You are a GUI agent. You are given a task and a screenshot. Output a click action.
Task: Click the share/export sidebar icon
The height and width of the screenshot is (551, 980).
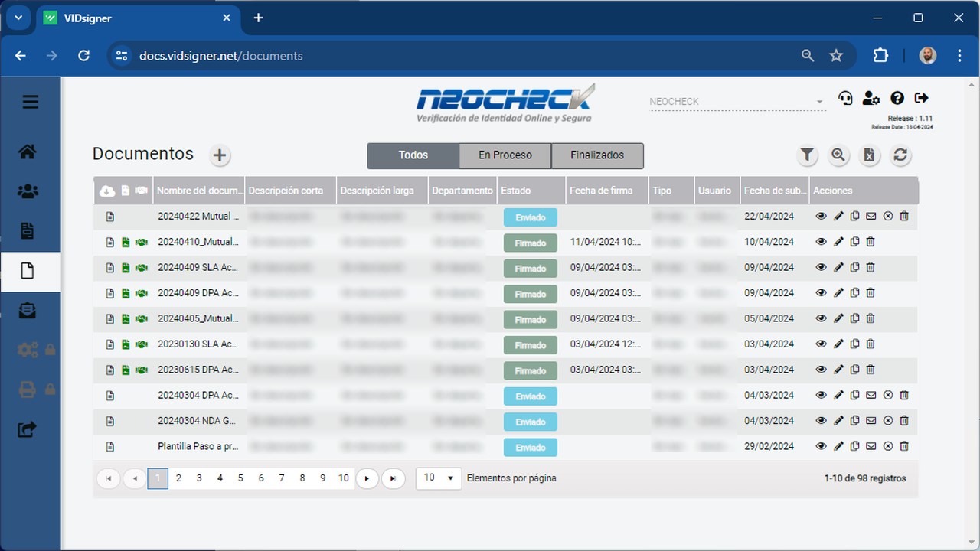(28, 429)
